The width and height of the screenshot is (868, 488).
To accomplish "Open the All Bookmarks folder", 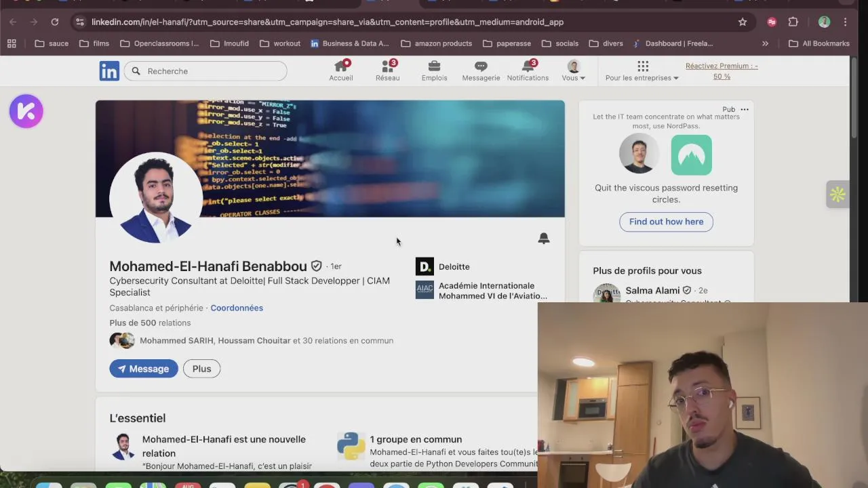I will pyautogui.click(x=818, y=43).
